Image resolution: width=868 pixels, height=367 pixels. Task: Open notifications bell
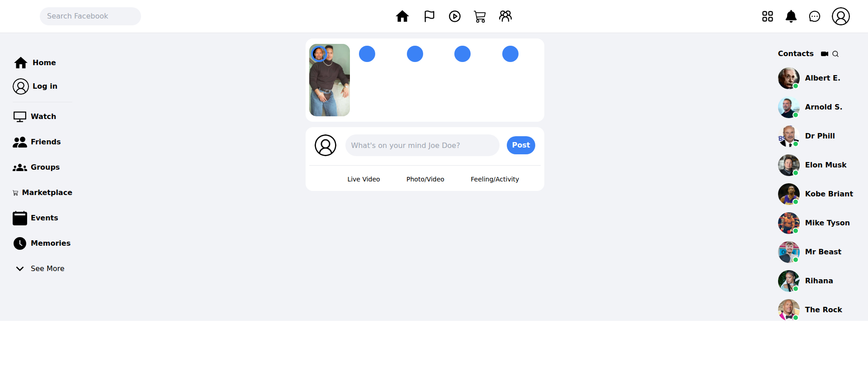(x=791, y=17)
